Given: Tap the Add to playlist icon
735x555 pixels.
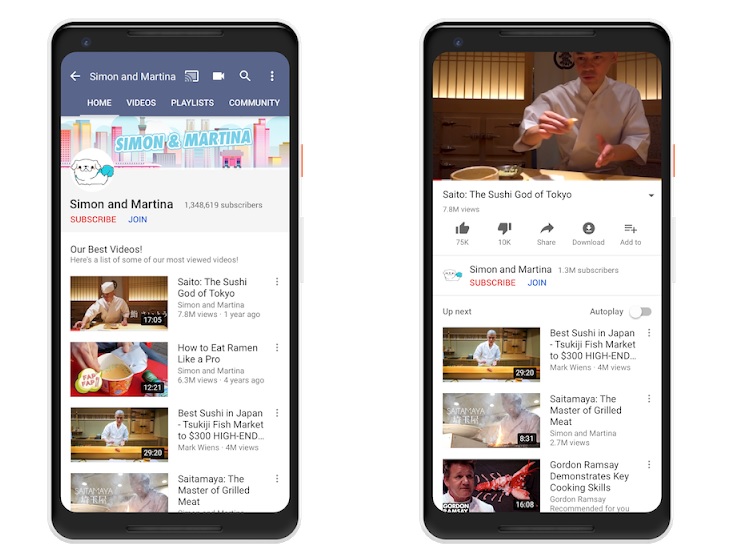Looking at the screenshot, I should pyautogui.click(x=630, y=228).
